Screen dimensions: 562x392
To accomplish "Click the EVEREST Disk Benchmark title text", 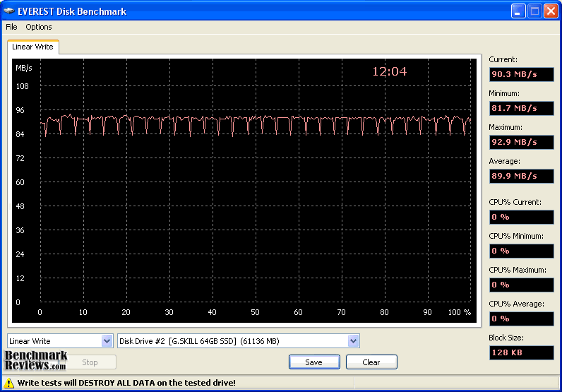I will click(72, 11).
